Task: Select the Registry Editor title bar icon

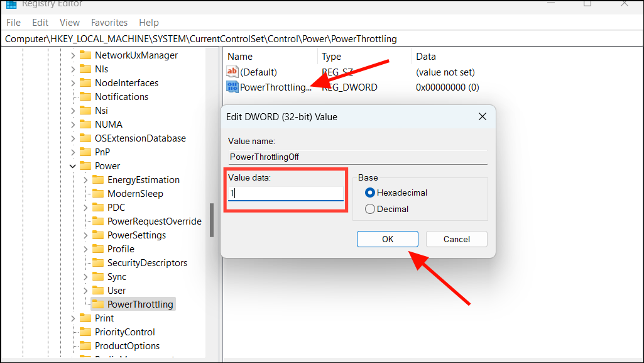Action: tap(11, 4)
